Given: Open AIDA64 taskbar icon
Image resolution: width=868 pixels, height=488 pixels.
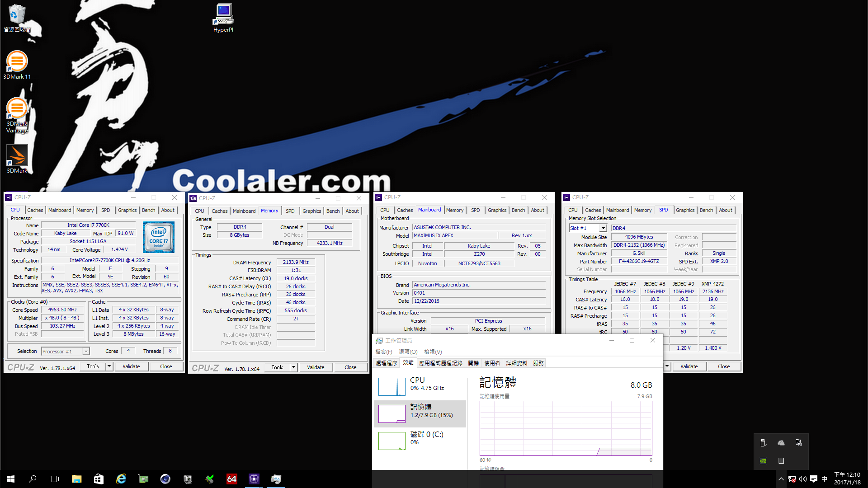Looking at the screenshot, I should pos(231,479).
